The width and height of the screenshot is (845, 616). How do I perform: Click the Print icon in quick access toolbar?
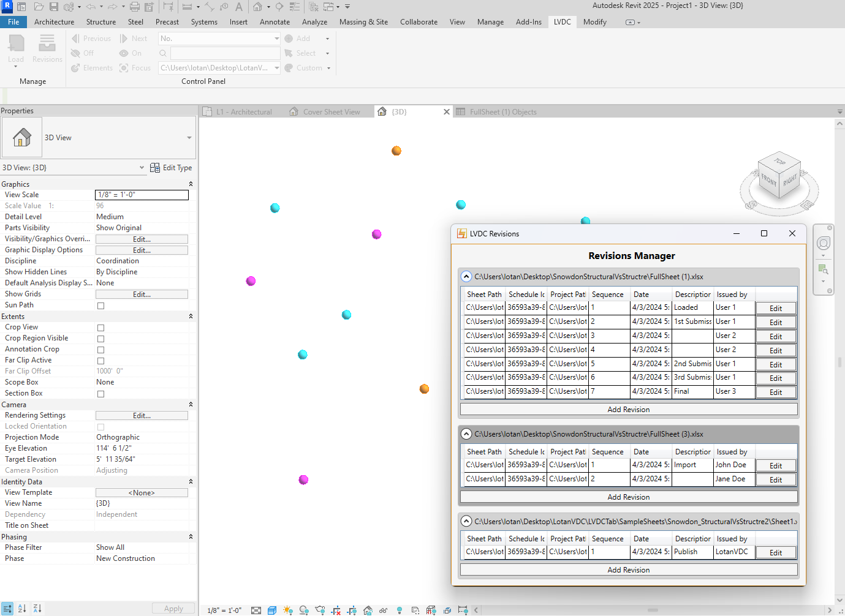tap(135, 7)
